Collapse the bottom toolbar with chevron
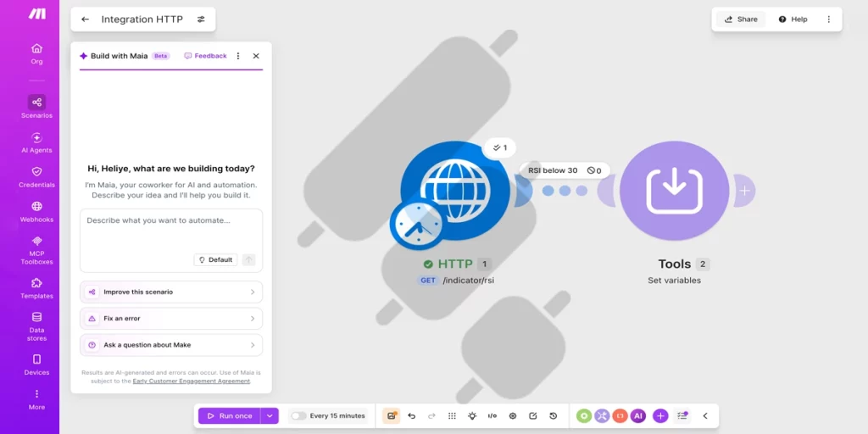The height and width of the screenshot is (434, 868). point(704,415)
